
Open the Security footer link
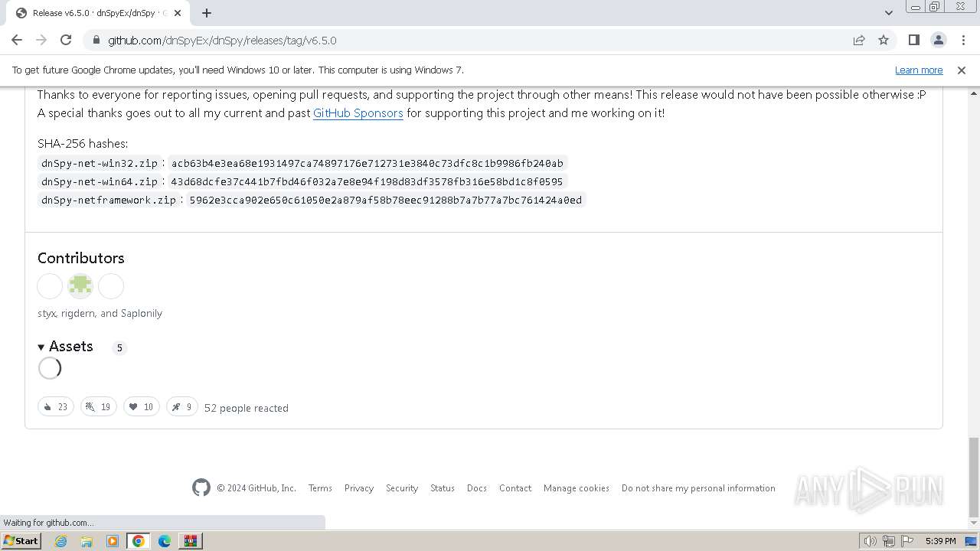(402, 488)
